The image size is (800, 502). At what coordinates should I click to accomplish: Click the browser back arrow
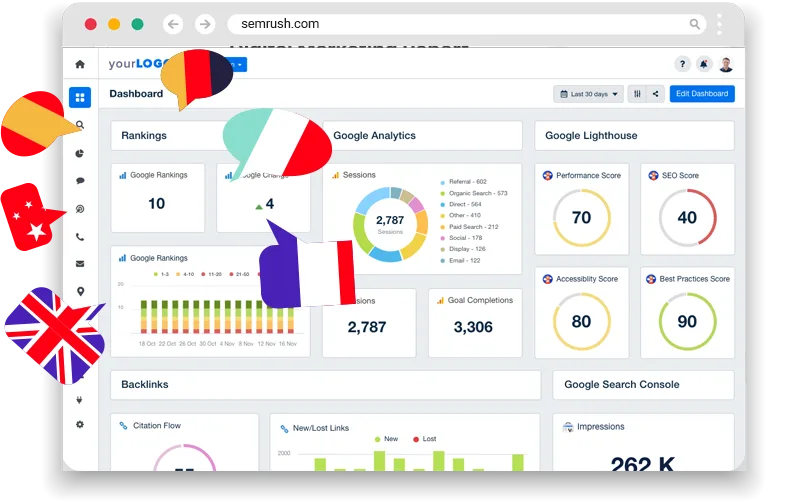(x=173, y=24)
